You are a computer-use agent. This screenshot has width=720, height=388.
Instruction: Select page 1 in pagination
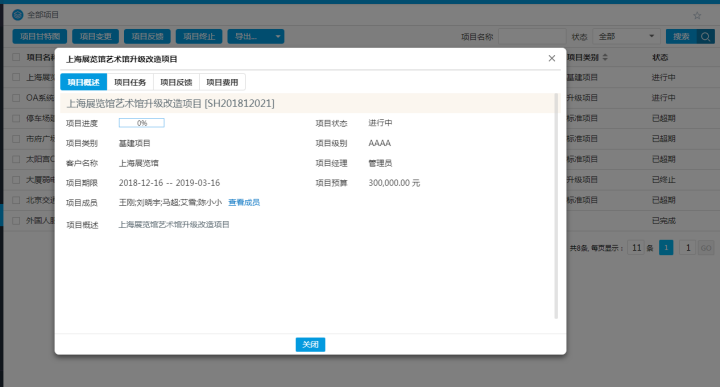coord(666,248)
